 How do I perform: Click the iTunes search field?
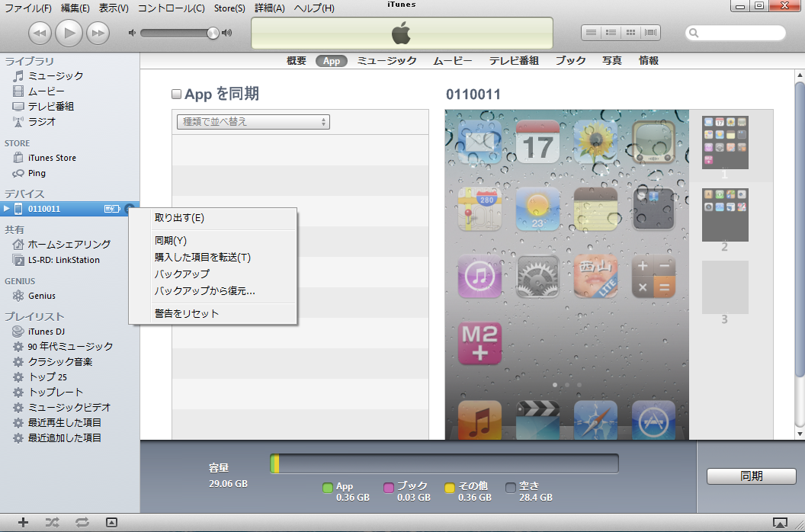(736, 33)
